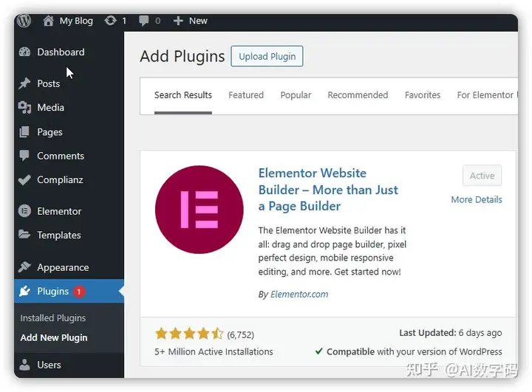
Task: Click the Add Plugins page heading
Action: 183,56
